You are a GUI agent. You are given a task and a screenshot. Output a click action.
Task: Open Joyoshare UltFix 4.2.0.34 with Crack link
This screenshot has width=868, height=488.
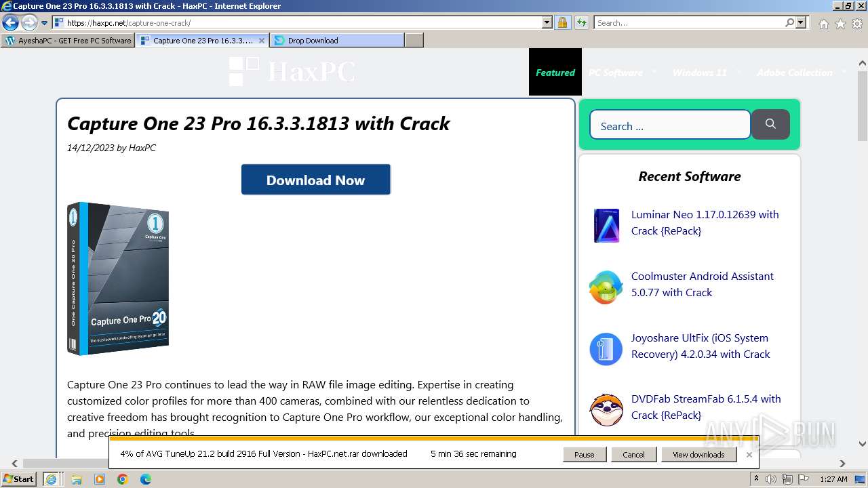coord(701,346)
